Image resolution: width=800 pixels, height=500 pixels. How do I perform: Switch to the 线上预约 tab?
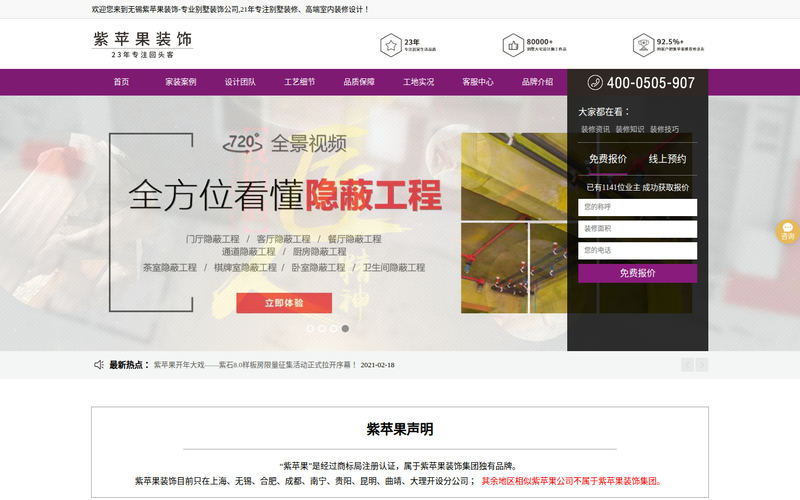(x=667, y=159)
